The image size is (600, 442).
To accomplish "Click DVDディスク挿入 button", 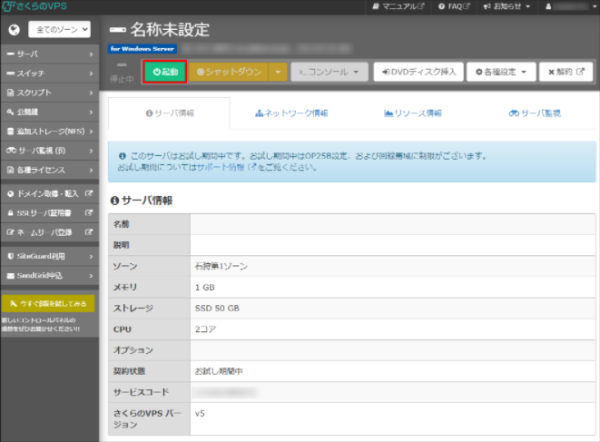I will click(x=419, y=72).
